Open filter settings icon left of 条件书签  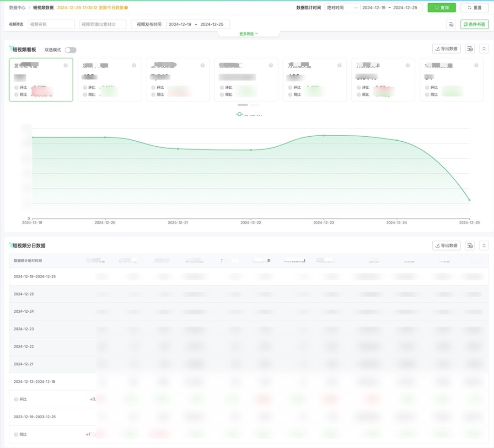point(451,24)
